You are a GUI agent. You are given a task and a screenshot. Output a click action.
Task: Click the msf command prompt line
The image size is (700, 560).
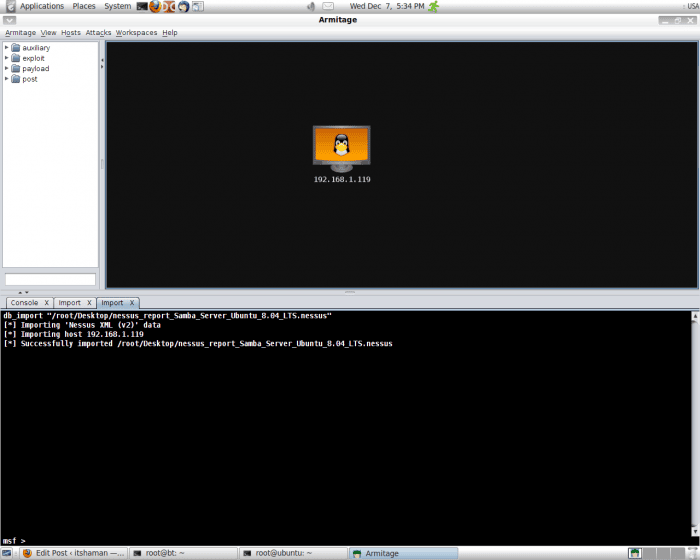pyautogui.click(x=346, y=541)
